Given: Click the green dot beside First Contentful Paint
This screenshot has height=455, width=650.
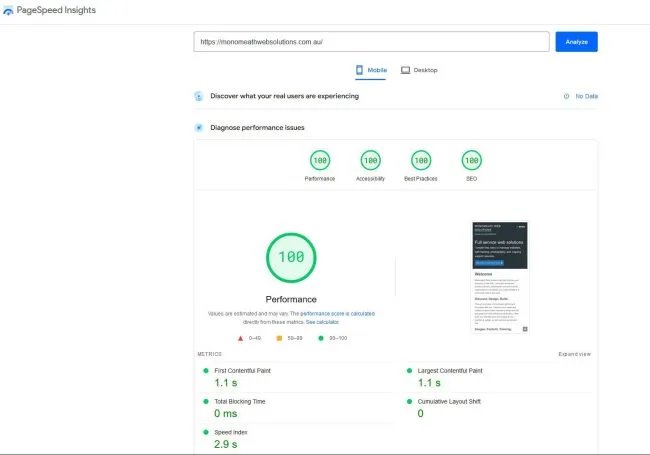Looking at the screenshot, I should point(206,370).
